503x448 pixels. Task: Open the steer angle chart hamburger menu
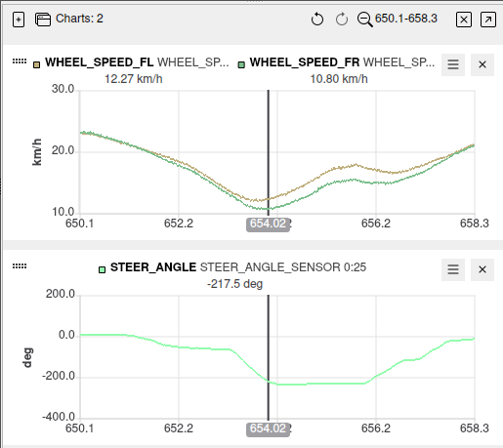[x=453, y=269]
